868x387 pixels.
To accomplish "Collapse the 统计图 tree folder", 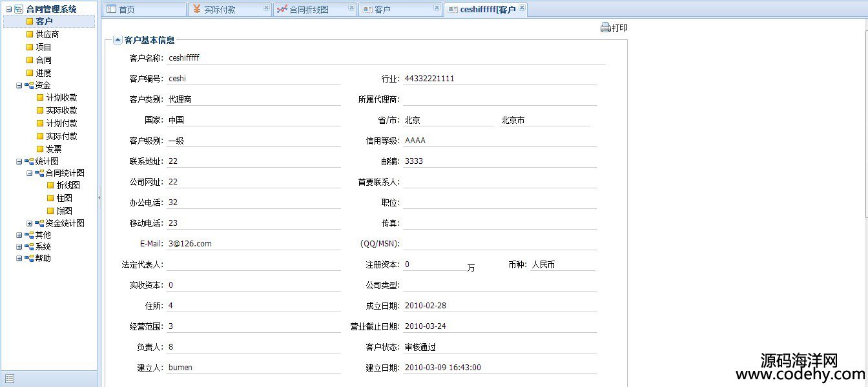I will (19, 161).
